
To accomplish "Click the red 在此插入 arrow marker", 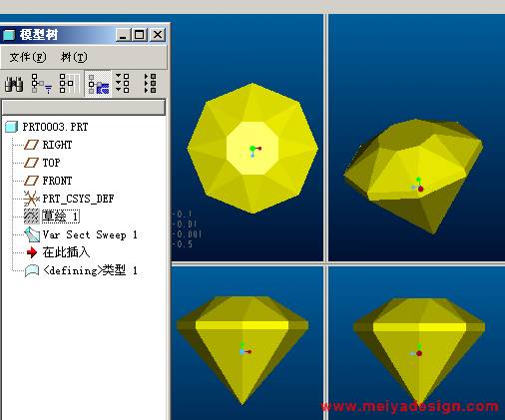I will (x=32, y=252).
